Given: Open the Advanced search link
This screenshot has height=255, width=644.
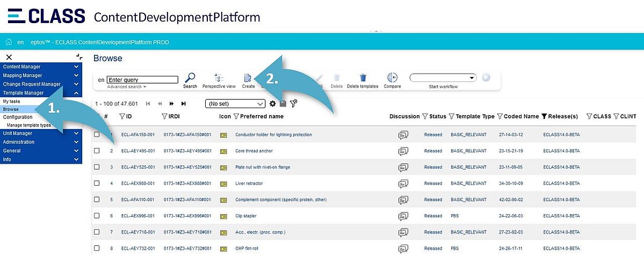Looking at the screenshot, I should pos(126,87).
